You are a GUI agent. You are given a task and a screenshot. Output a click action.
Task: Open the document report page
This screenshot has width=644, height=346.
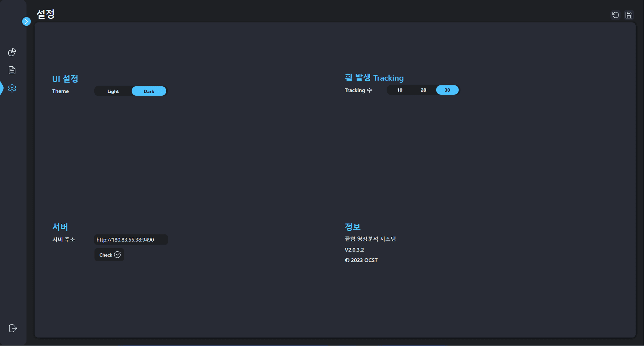tap(12, 70)
